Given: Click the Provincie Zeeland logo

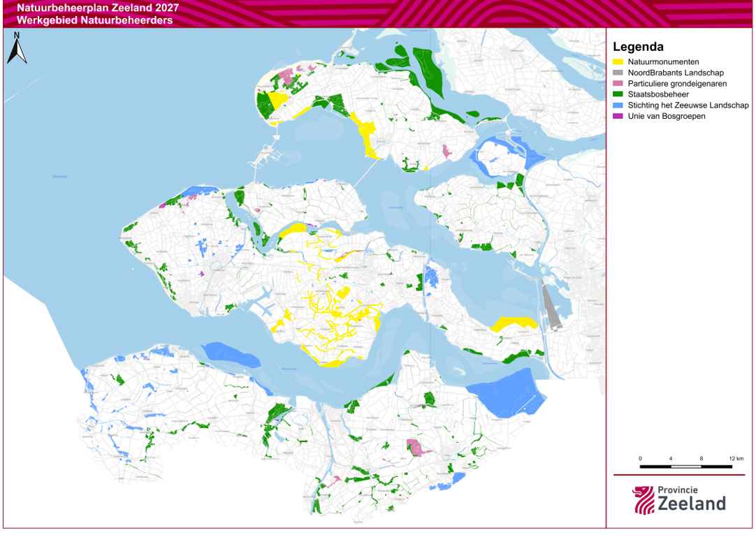Looking at the screenshot, I should coord(678,500).
